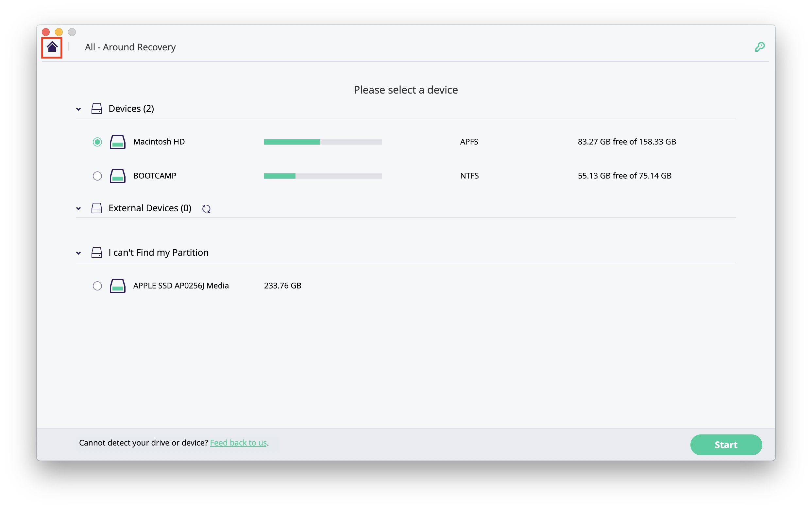Click the All - Around Recovery title
Screen dimensions: 812x509
click(x=130, y=47)
